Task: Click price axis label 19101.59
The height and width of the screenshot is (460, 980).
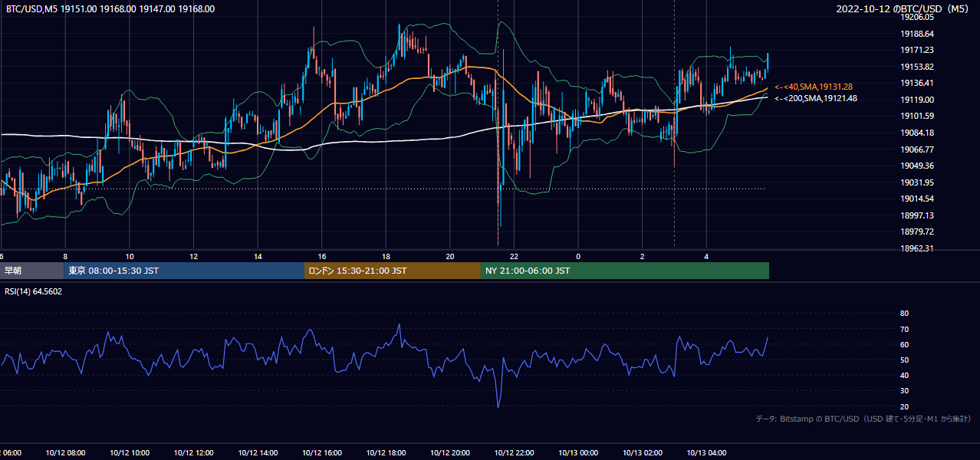Action: click(x=917, y=116)
